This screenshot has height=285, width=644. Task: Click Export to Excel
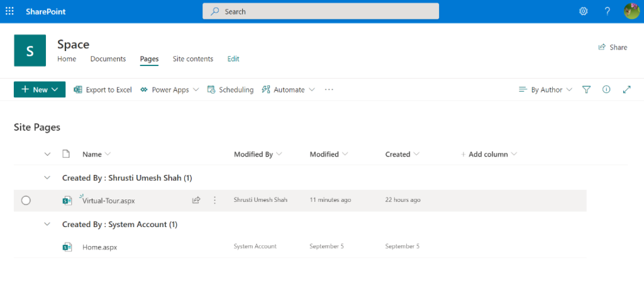pyautogui.click(x=103, y=89)
